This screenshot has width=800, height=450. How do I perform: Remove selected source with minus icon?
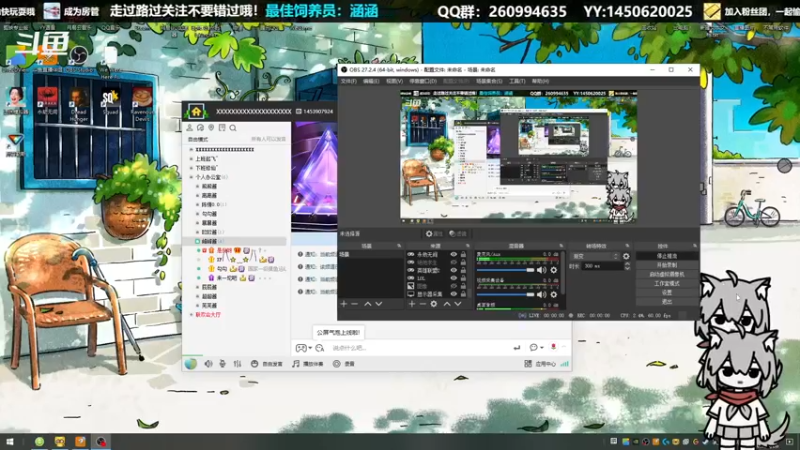(x=422, y=304)
